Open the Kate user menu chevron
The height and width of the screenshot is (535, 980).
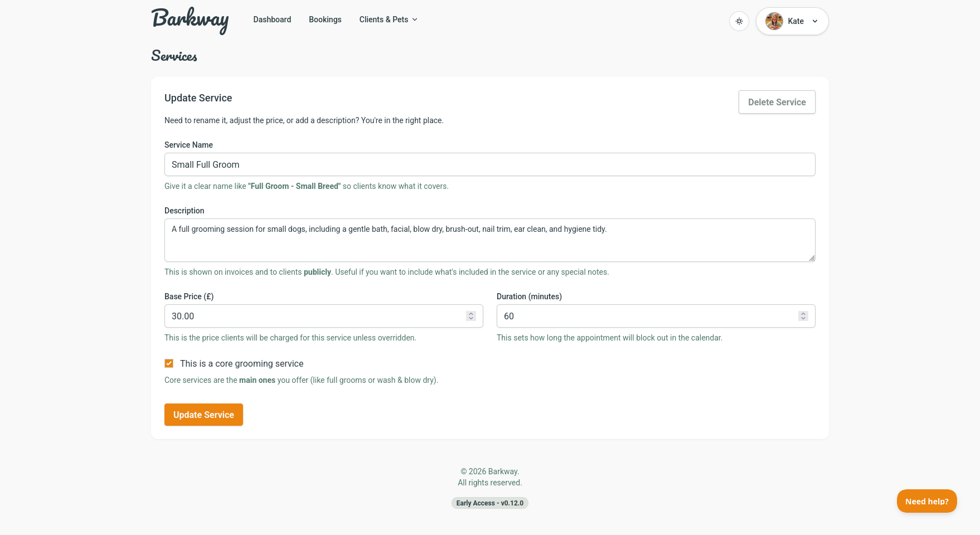(x=815, y=21)
